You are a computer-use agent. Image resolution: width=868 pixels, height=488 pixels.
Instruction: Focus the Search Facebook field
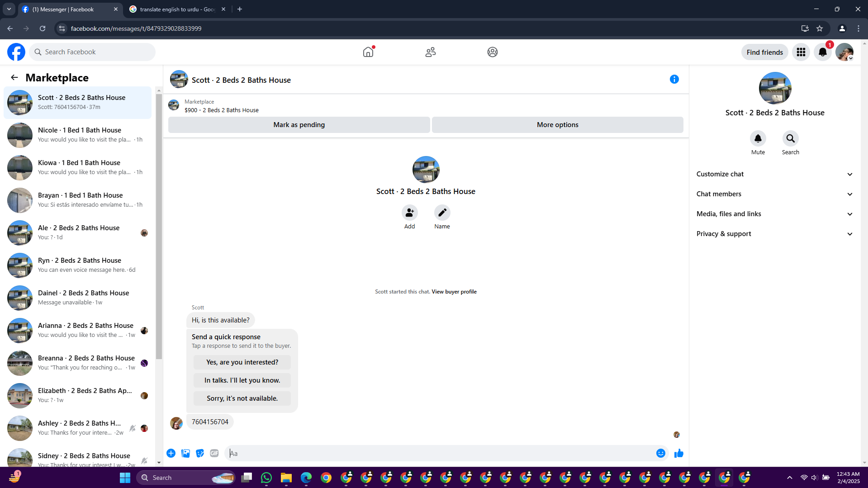pos(92,52)
